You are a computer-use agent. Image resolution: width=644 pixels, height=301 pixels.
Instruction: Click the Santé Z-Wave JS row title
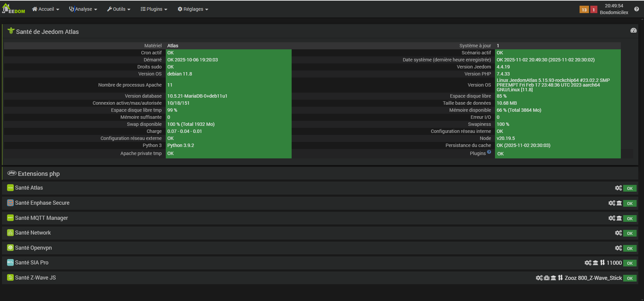pyautogui.click(x=35, y=278)
